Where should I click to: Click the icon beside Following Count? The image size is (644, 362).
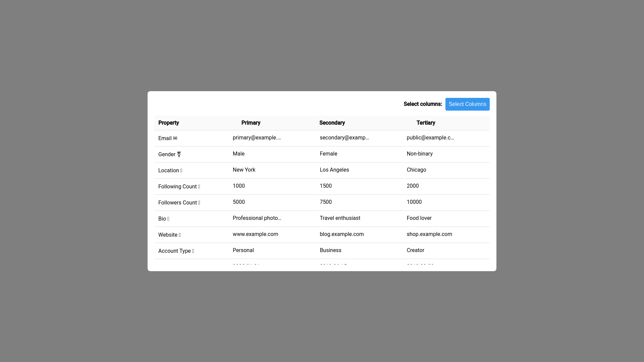click(199, 187)
